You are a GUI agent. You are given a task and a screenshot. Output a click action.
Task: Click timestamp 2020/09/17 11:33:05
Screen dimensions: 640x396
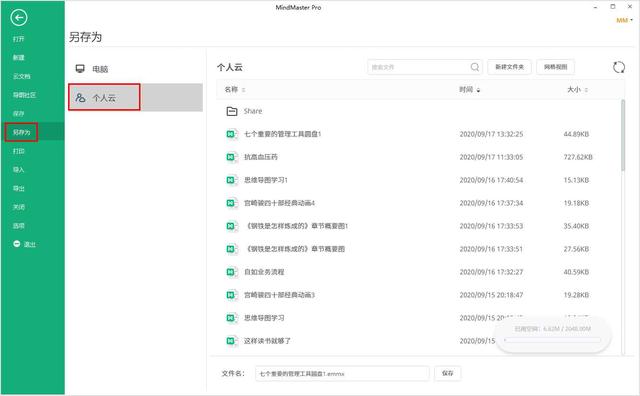point(491,157)
